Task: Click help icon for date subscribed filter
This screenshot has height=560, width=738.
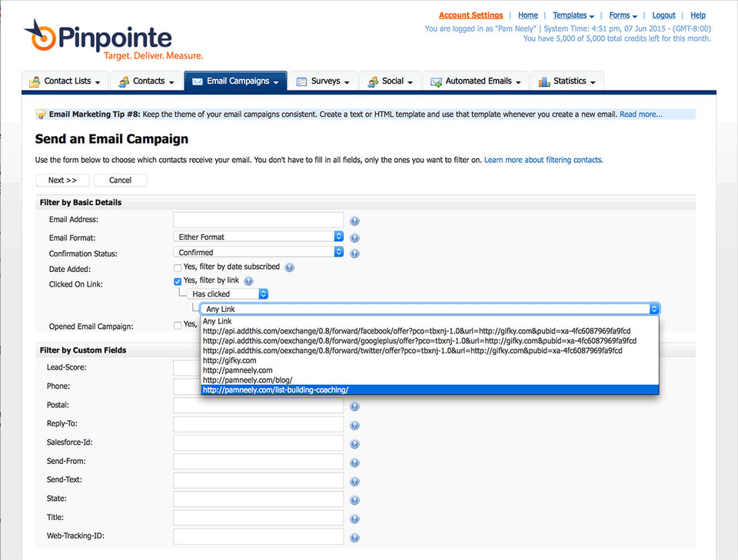Action: point(290,267)
